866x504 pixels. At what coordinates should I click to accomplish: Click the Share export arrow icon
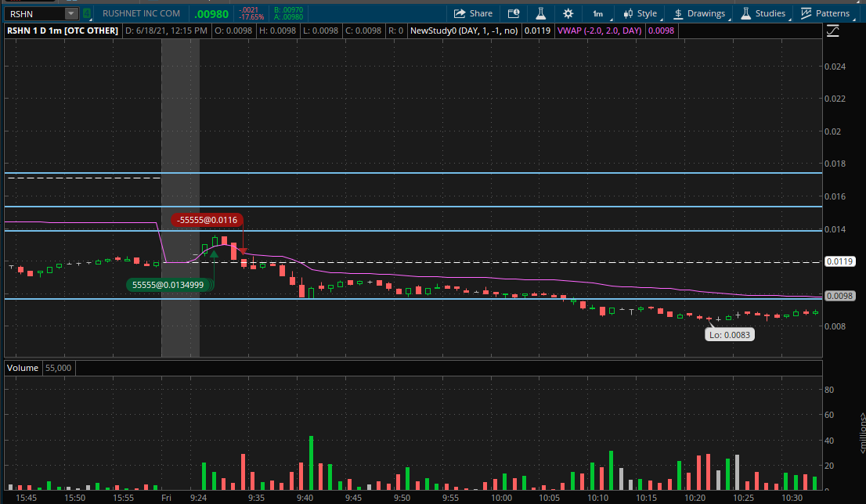pos(458,13)
